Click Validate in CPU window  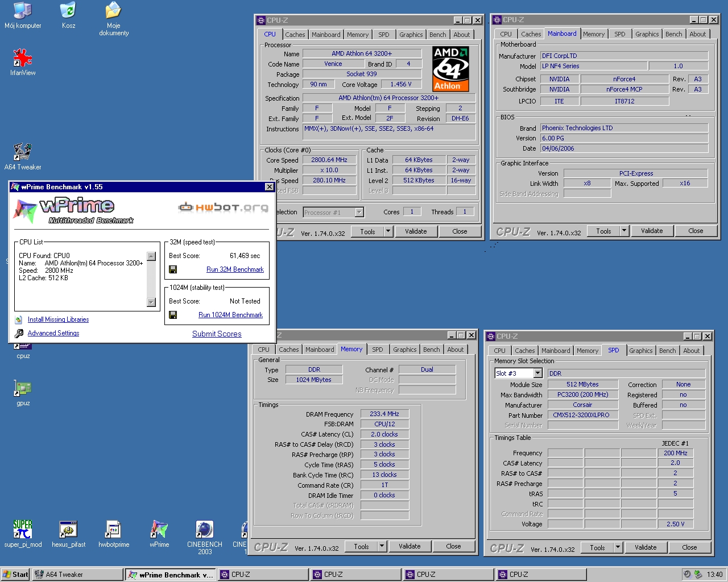pyautogui.click(x=416, y=231)
